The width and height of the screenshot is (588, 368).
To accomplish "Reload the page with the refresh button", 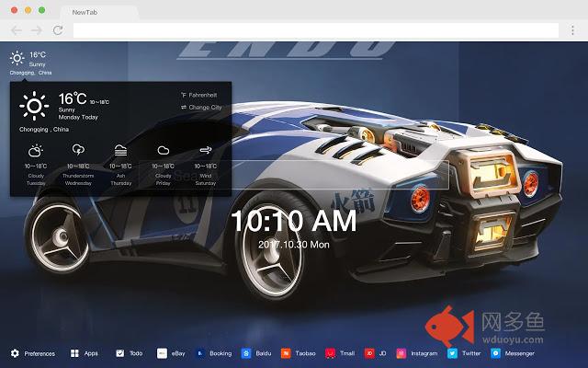I will (58, 30).
